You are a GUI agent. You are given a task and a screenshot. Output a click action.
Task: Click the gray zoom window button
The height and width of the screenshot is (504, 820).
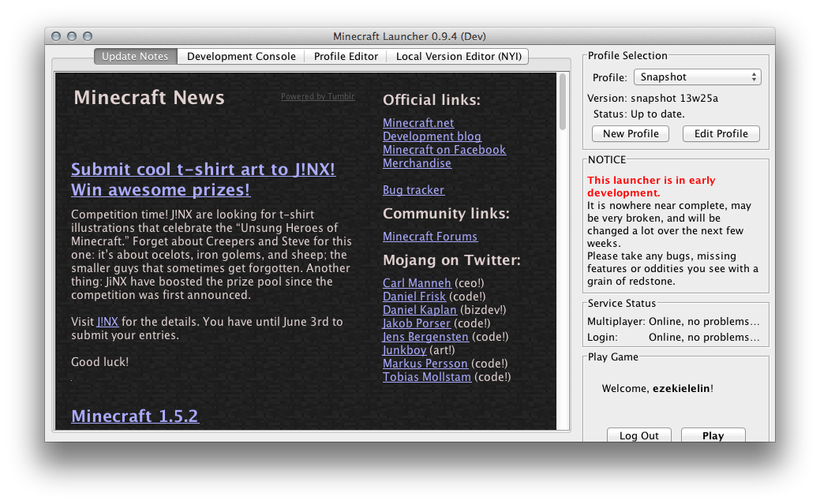tap(88, 36)
